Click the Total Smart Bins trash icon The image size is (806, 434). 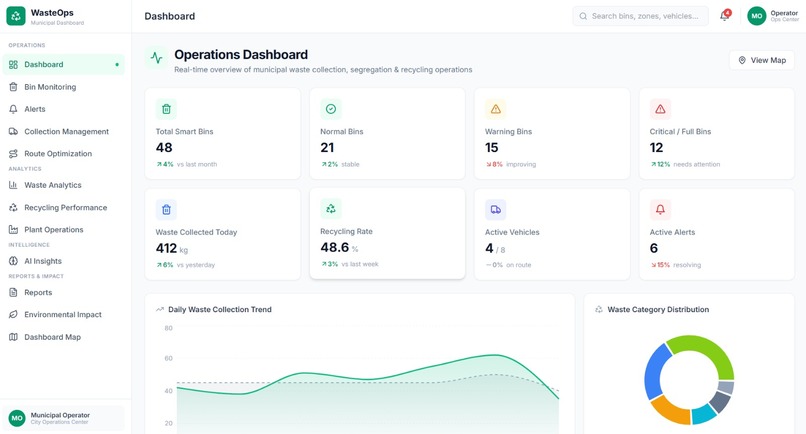pyautogui.click(x=166, y=109)
